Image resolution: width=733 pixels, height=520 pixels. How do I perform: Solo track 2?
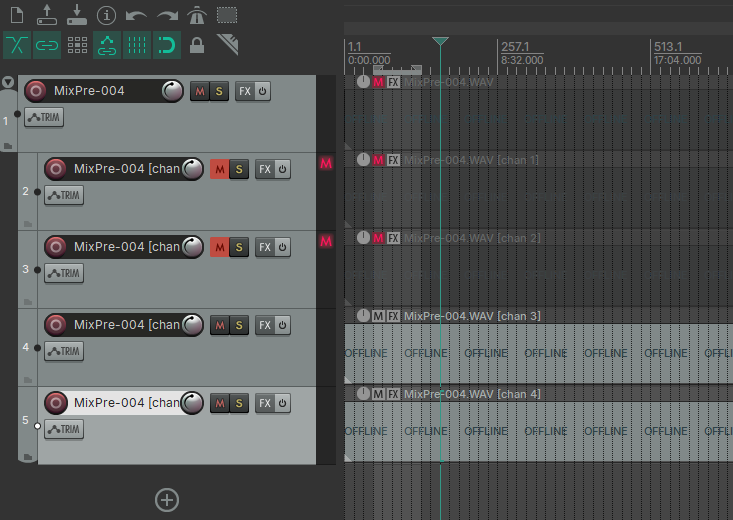239,169
